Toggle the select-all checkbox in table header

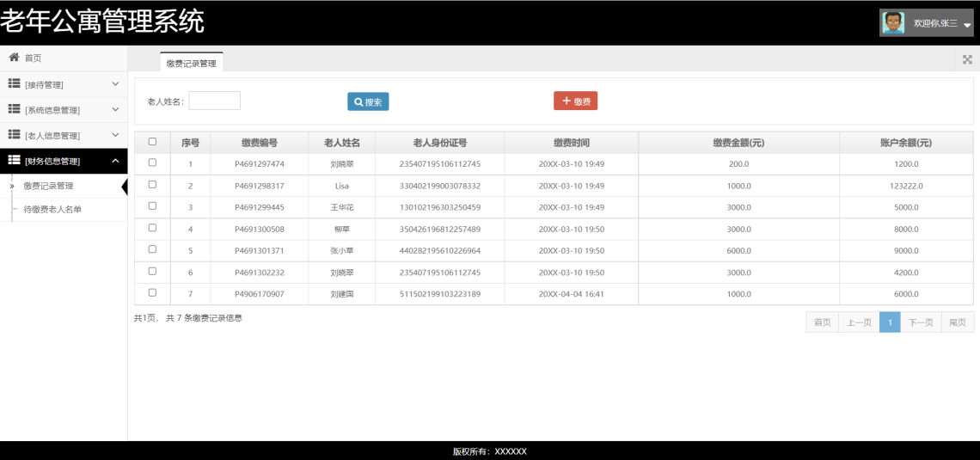click(x=152, y=142)
